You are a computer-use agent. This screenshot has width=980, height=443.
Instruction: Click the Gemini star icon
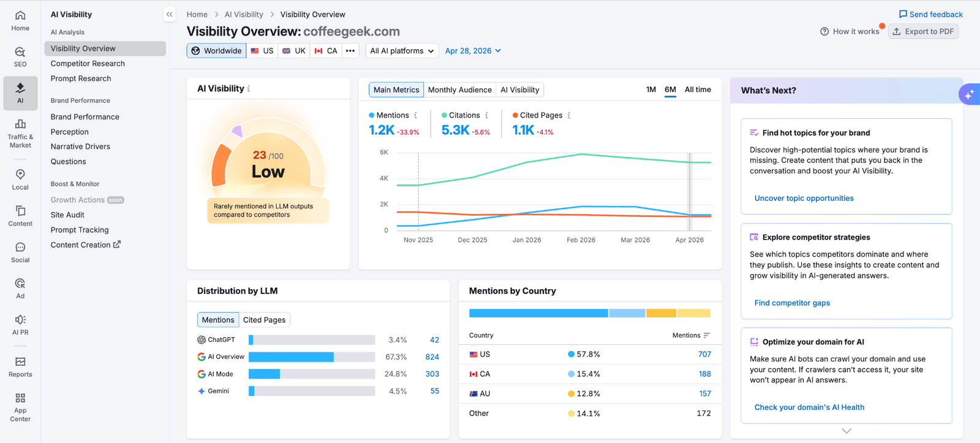[202, 391]
